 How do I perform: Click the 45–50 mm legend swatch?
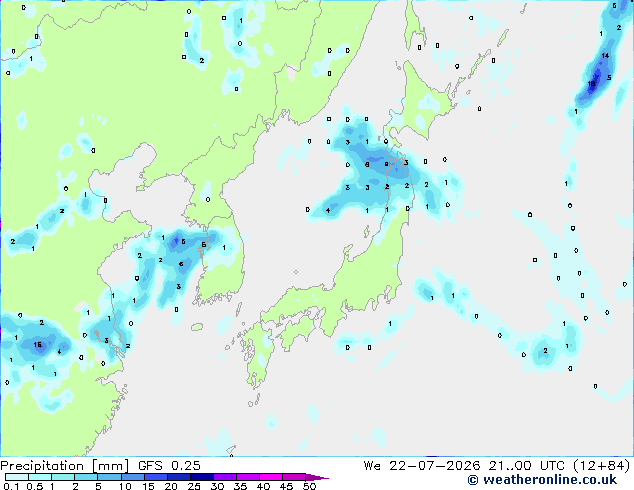(x=294, y=477)
